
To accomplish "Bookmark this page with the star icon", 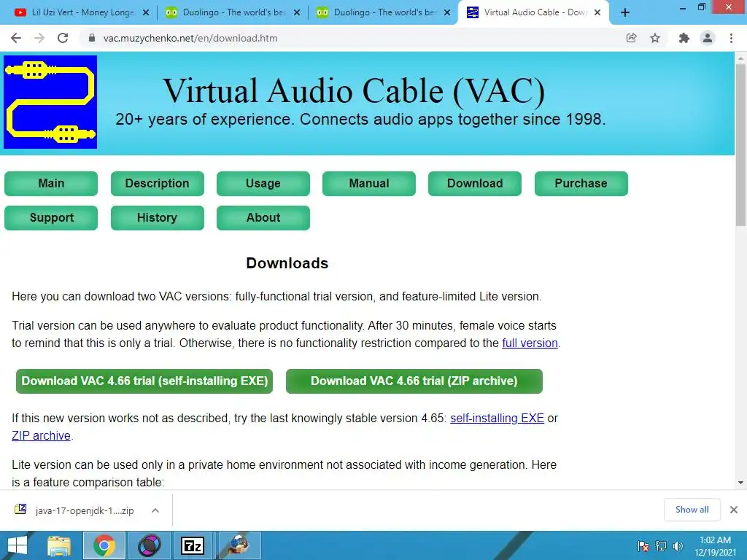I will 655,38.
